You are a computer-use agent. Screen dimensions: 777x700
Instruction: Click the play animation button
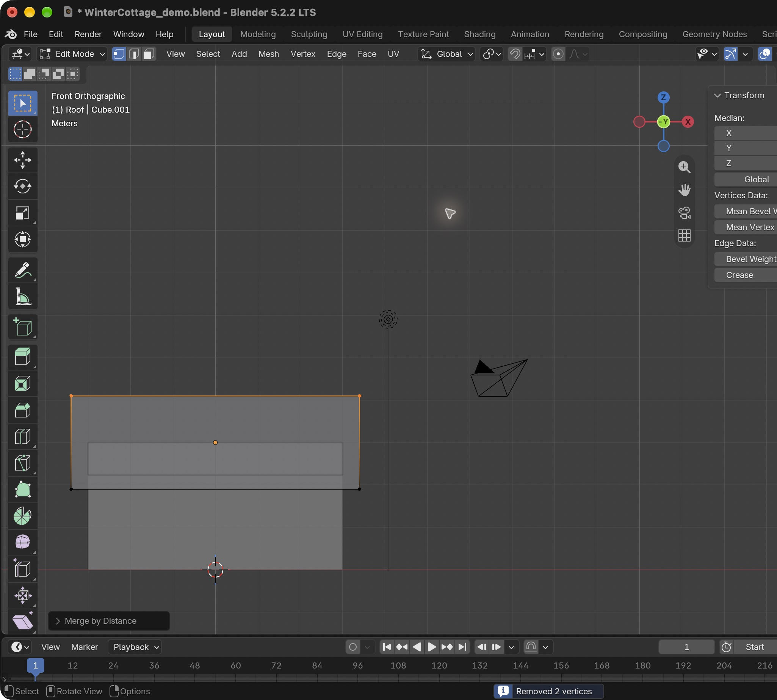click(432, 647)
